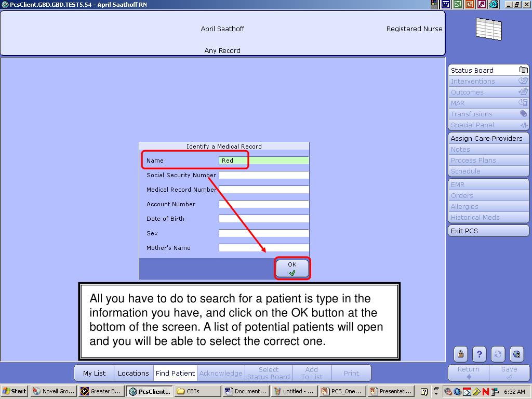Viewport: 532px width, 399px height.
Task: Select Assign Care Providers
Action: (488, 138)
